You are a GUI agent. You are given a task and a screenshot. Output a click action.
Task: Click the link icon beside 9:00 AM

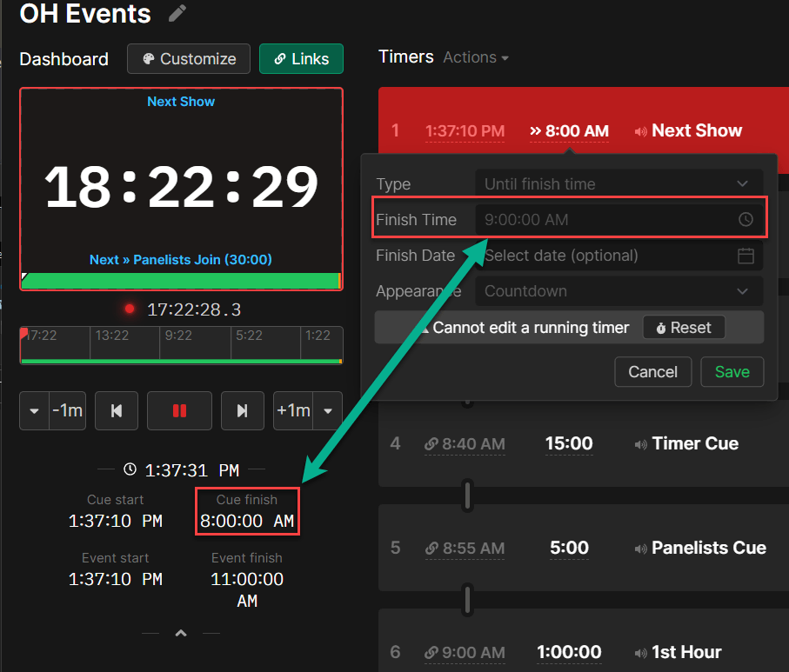click(x=431, y=652)
